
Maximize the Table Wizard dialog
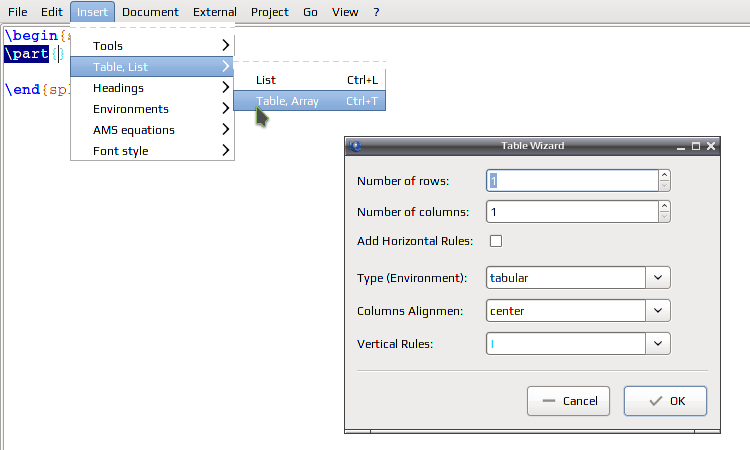696,146
